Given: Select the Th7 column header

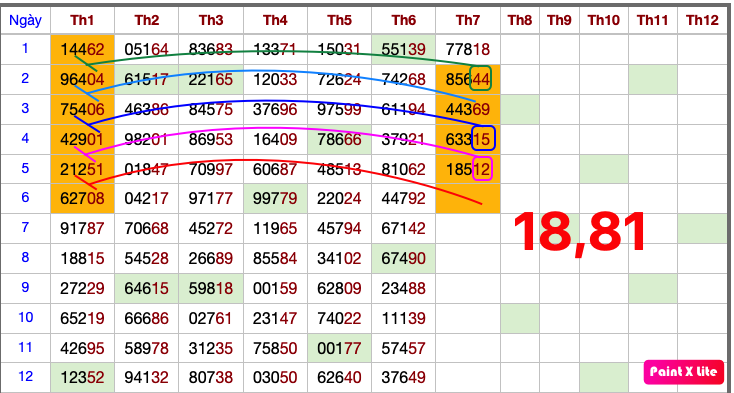Looking at the screenshot, I should pos(468,20).
